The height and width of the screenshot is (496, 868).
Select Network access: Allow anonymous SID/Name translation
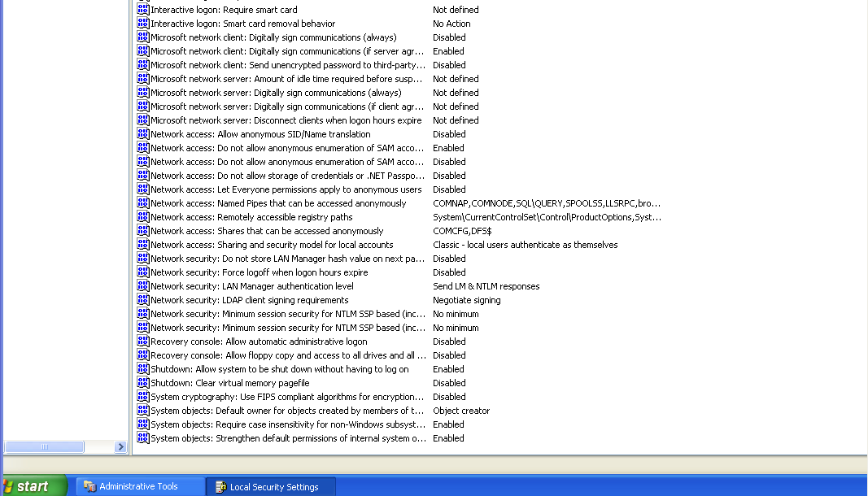pyautogui.click(x=260, y=134)
